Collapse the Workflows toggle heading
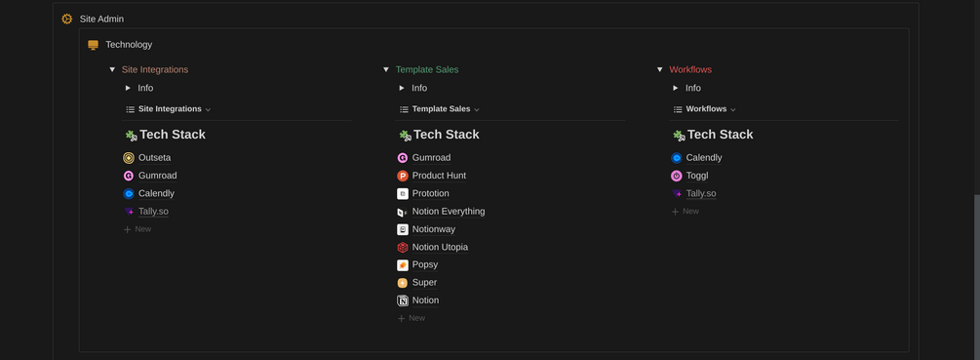 tap(659, 70)
